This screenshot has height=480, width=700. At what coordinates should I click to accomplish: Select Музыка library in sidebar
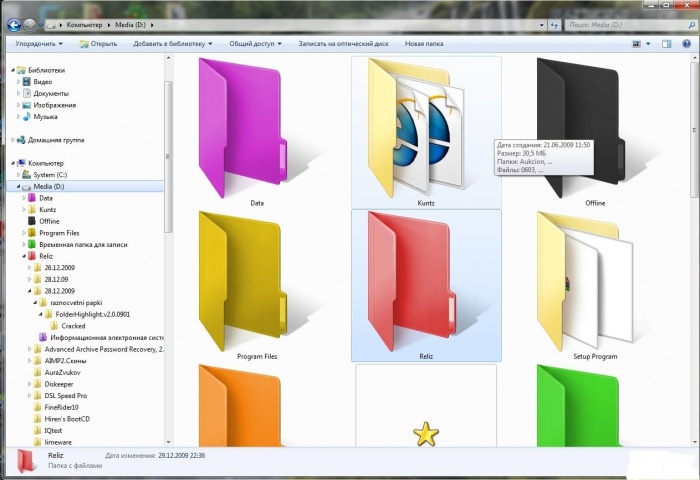(x=45, y=117)
